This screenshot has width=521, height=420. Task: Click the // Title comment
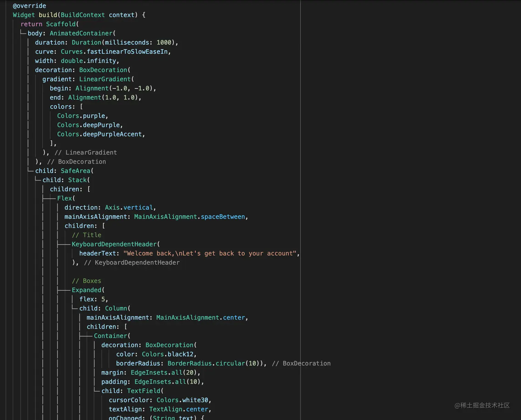coord(86,235)
